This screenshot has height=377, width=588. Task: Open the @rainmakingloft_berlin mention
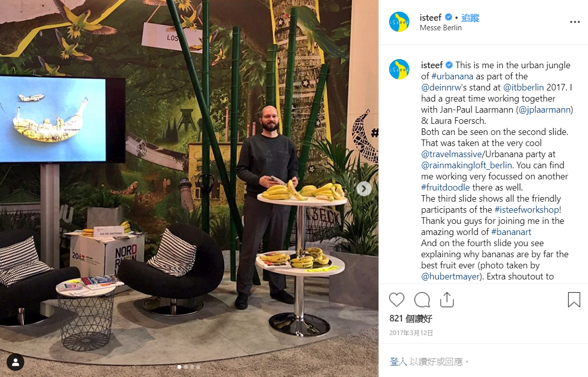pos(467,165)
